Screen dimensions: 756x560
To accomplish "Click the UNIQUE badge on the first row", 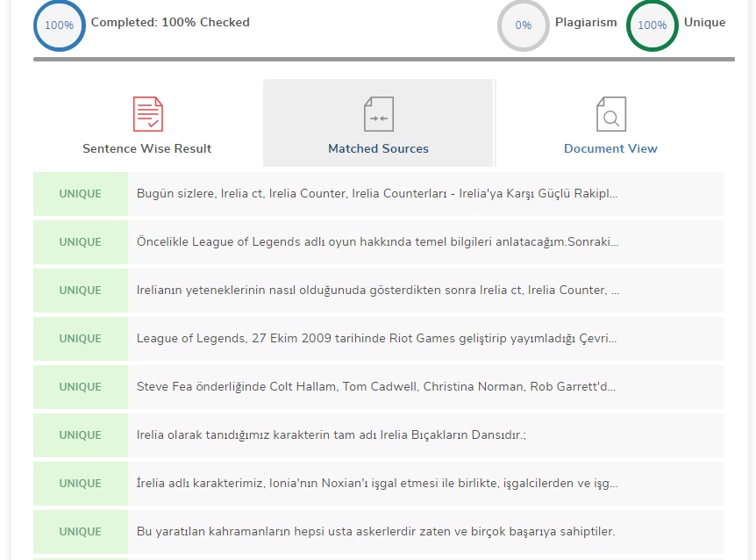I will tap(81, 194).
